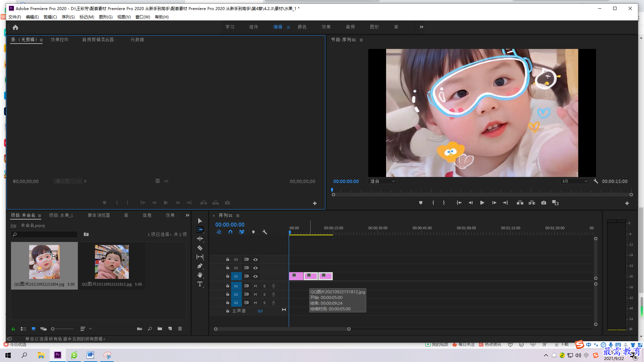This screenshot has width=644, height=362.
Task: Open Program monitor 节目 panel menu
Action: coord(361,40)
